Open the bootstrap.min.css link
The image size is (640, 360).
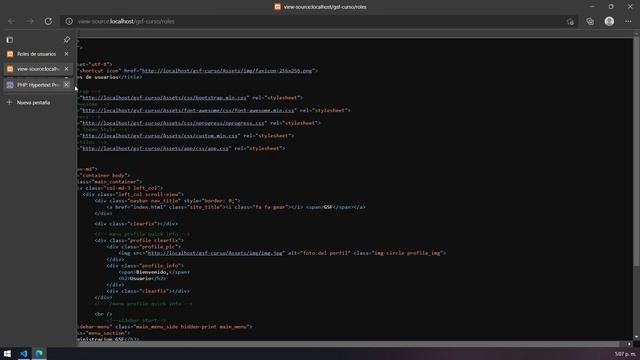tap(164, 98)
